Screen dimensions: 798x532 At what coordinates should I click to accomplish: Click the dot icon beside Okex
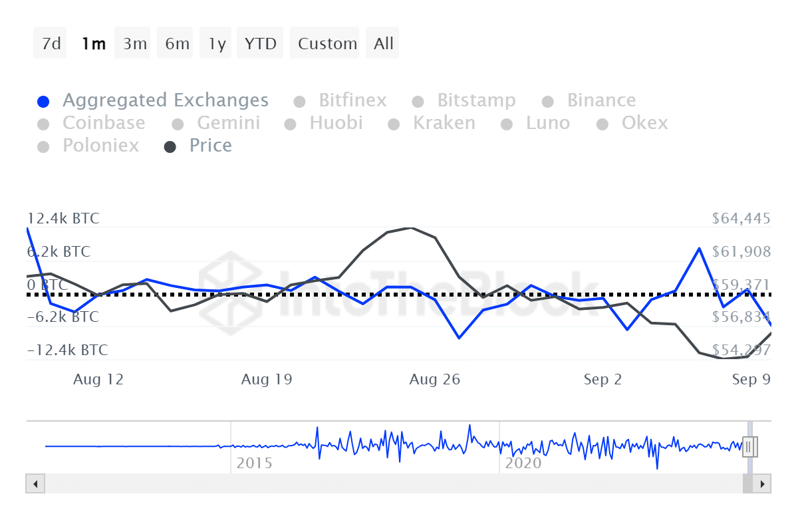(x=603, y=123)
